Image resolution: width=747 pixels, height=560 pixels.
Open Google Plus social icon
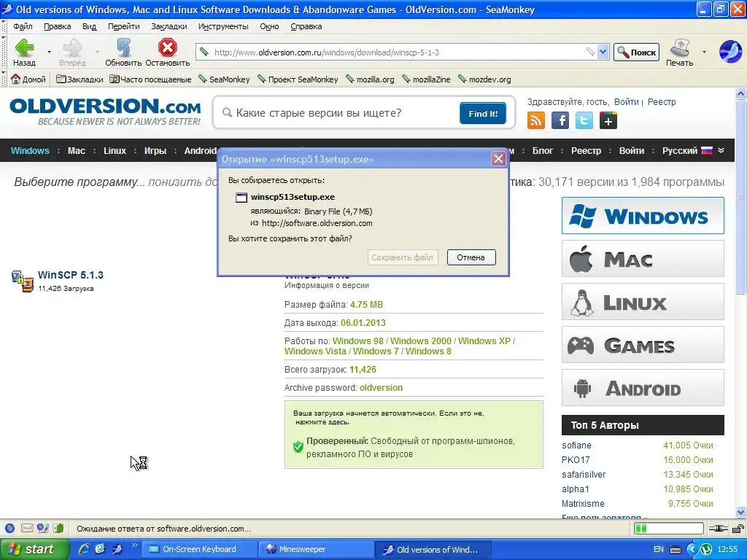tap(608, 120)
